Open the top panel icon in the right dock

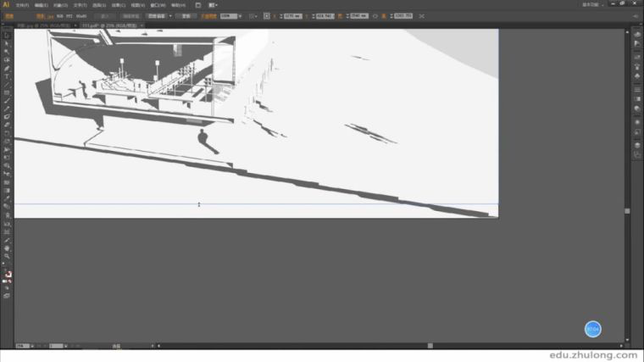[x=636, y=36]
